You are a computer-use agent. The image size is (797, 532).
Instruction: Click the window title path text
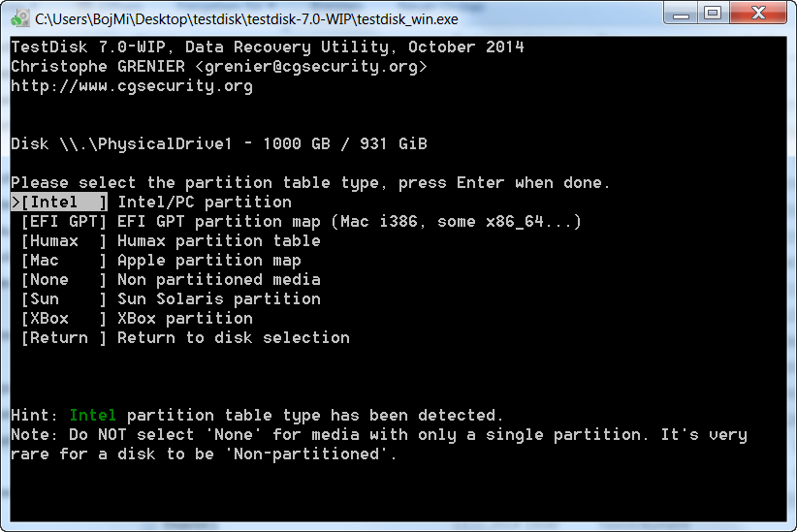coord(246,19)
